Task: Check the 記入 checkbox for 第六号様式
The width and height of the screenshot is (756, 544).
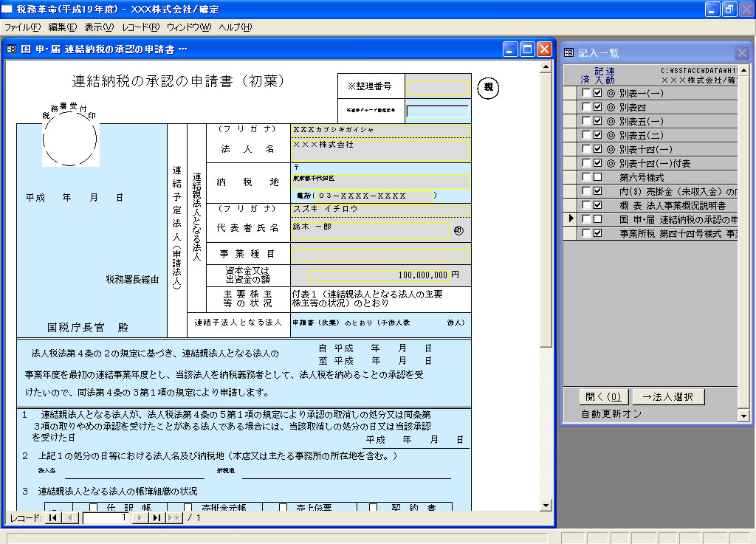Action: (x=598, y=177)
